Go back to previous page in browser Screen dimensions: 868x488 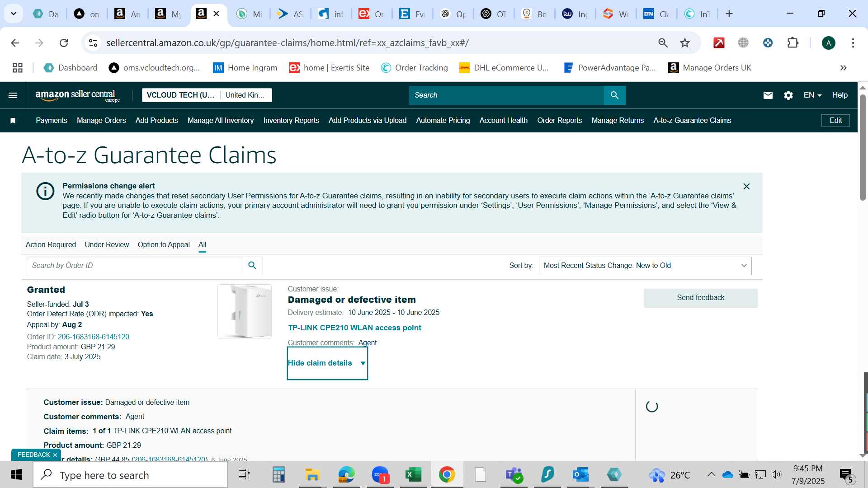[x=15, y=43]
